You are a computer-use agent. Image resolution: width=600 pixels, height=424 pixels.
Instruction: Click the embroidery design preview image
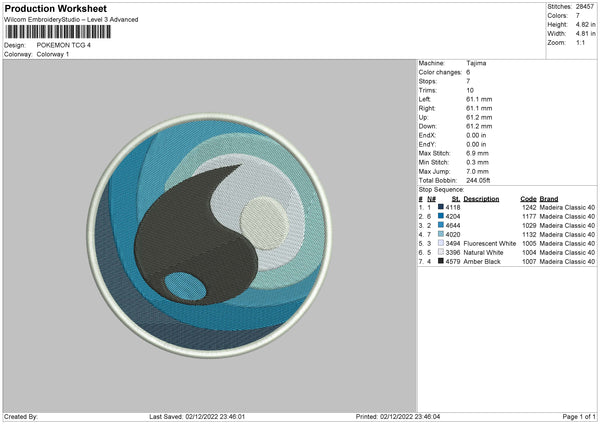209,235
